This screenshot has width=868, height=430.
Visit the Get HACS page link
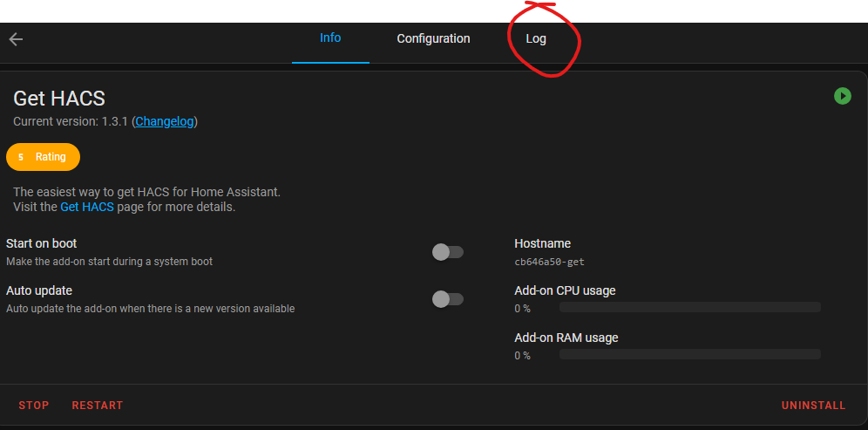pyautogui.click(x=86, y=208)
